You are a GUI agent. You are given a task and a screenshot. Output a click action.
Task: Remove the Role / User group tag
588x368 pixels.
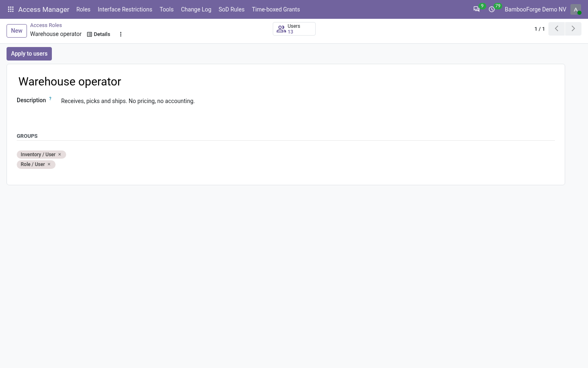click(49, 164)
